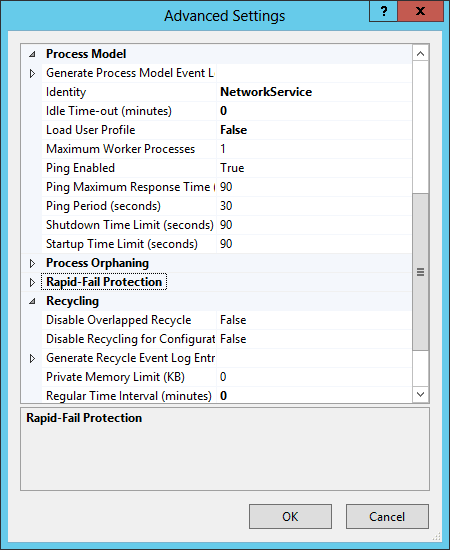Screen dimensions: 450x550
Task: Select the Process Model heading text
Action: click(86, 54)
